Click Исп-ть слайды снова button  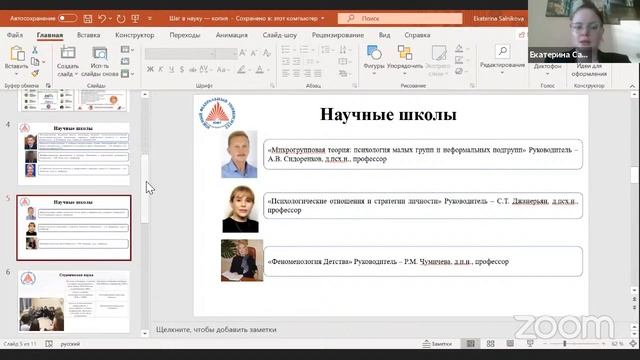(100, 62)
